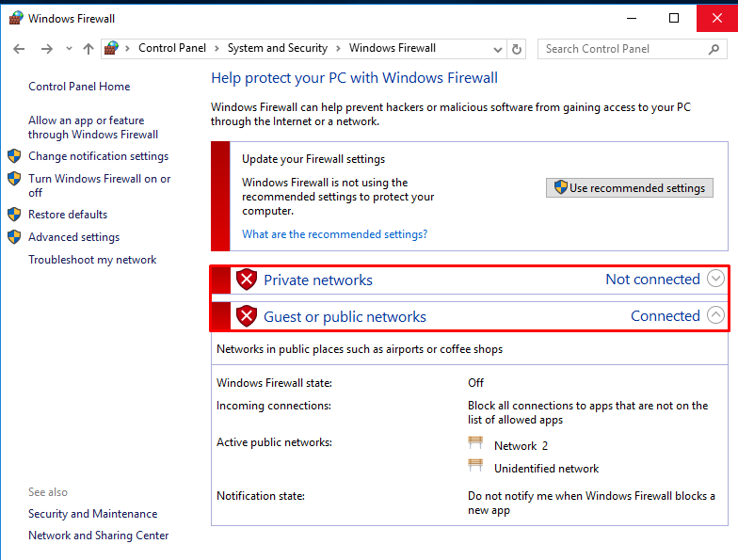The image size is (738, 560).
Task: Open Advanced settings link
Action: click(73, 237)
